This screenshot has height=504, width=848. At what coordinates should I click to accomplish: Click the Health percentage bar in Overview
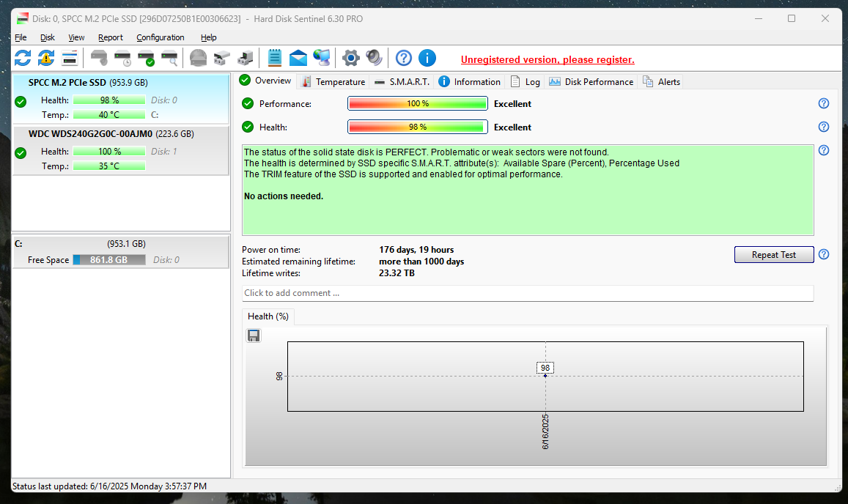(417, 127)
